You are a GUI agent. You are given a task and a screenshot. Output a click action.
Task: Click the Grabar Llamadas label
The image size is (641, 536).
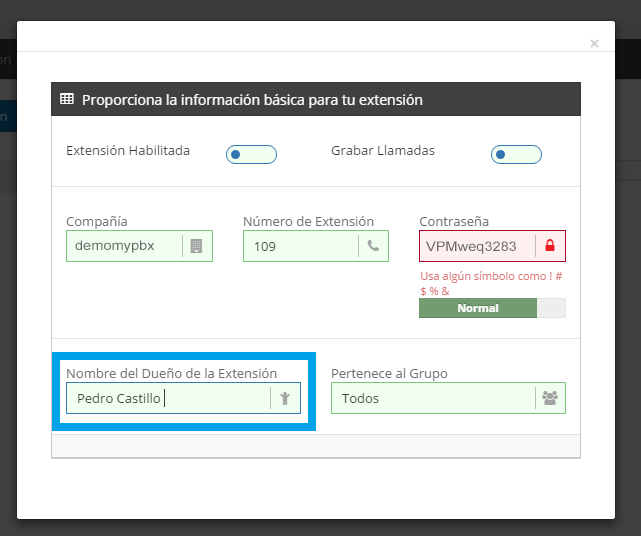383,151
